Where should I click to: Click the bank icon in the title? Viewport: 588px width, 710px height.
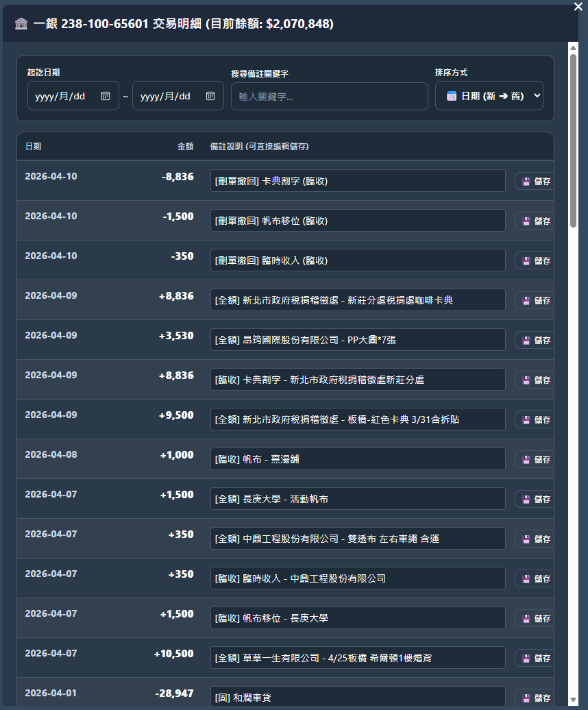coord(21,24)
